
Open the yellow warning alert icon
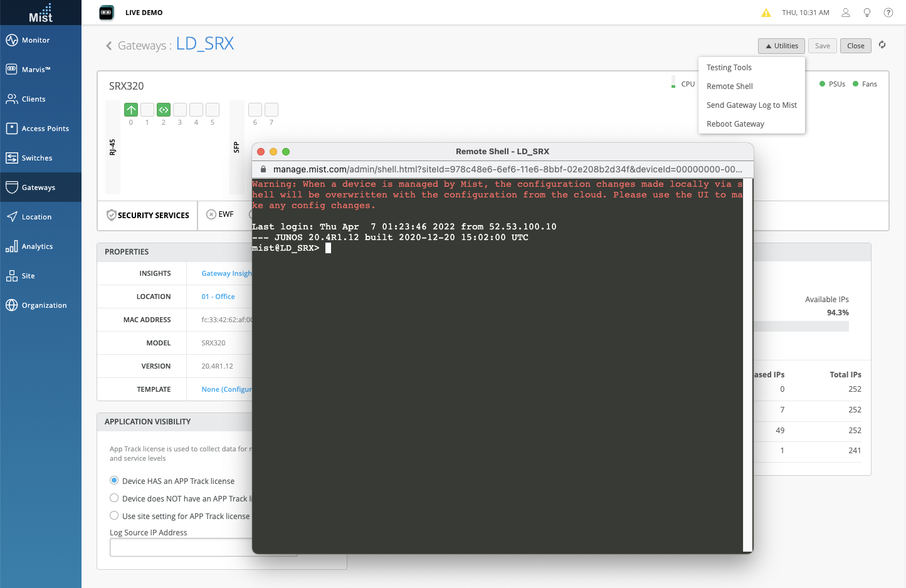[x=766, y=13]
